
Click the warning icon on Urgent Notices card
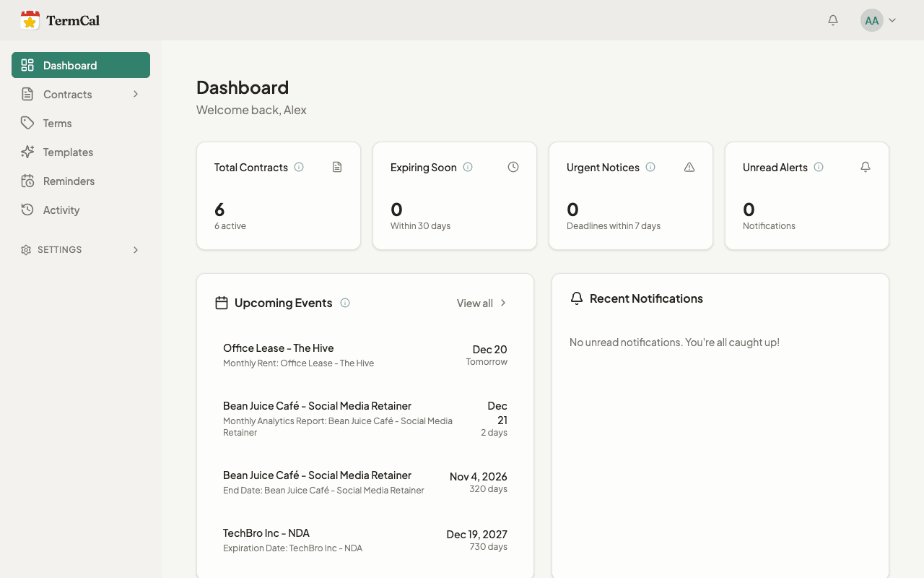click(x=689, y=167)
